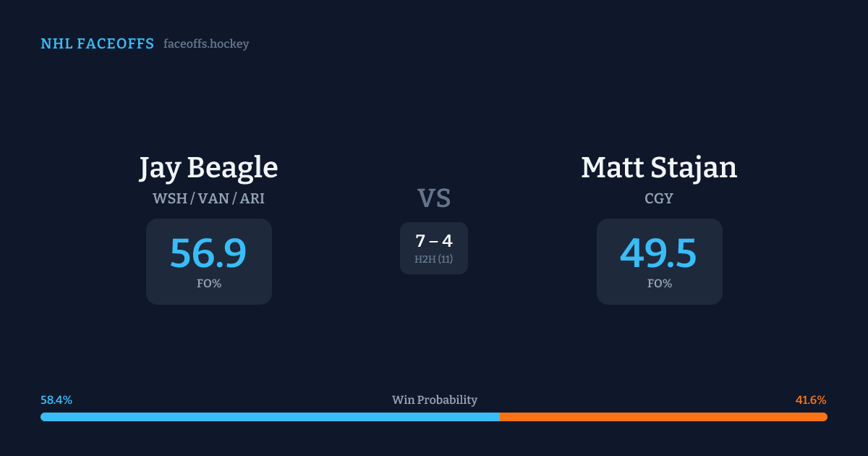Click the 7 – 4 head-to-head score
868x456 pixels.
point(434,241)
